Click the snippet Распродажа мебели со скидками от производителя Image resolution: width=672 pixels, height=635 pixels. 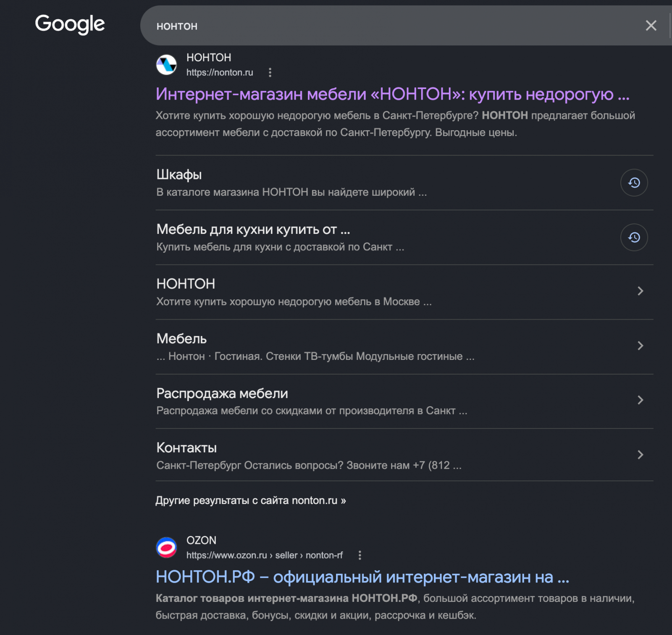pos(312,411)
